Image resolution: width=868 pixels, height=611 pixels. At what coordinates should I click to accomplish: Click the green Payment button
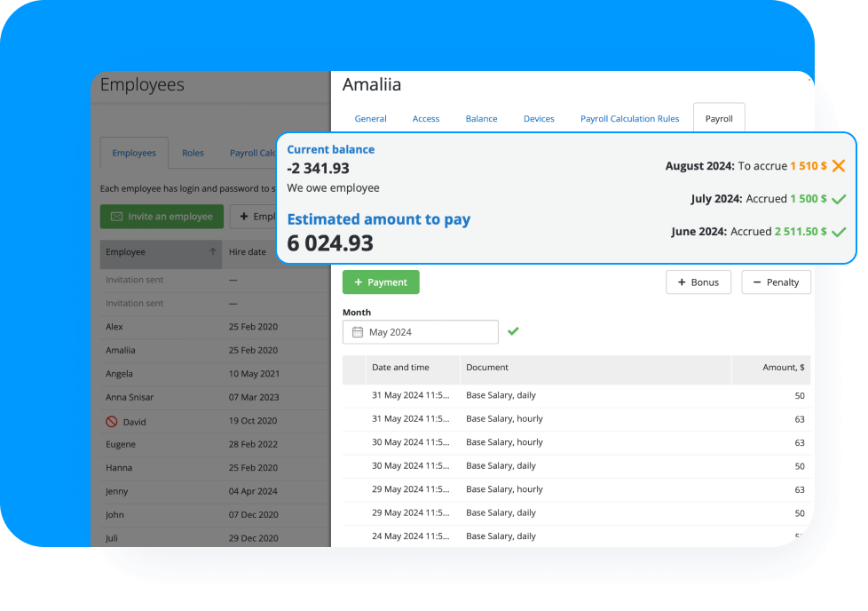(x=381, y=282)
